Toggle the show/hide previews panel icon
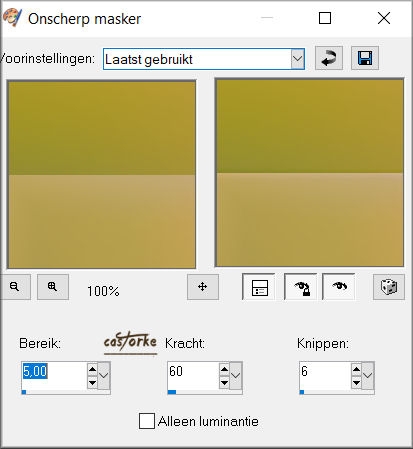 (x=259, y=287)
